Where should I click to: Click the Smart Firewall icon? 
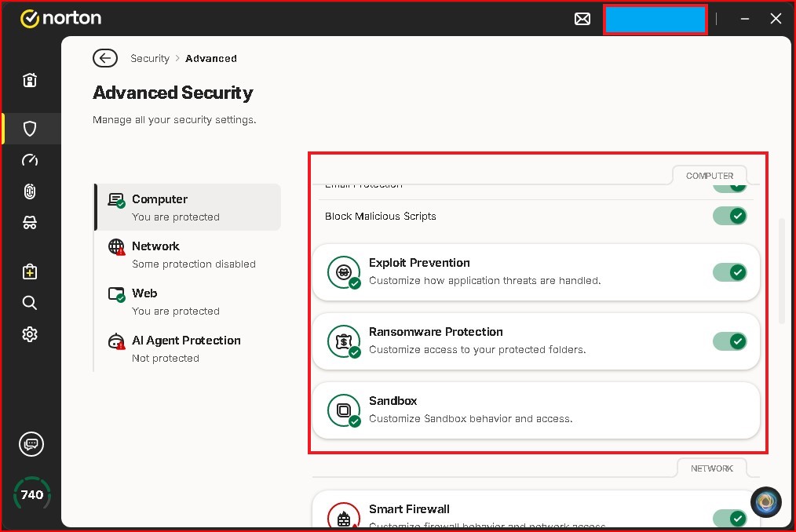pyautogui.click(x=344, y=516)
